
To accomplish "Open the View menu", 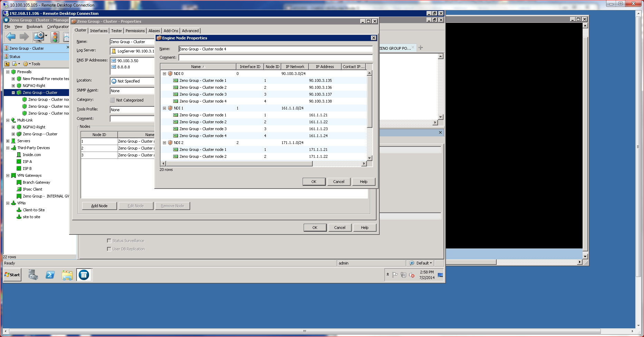I will coord(18,27).
